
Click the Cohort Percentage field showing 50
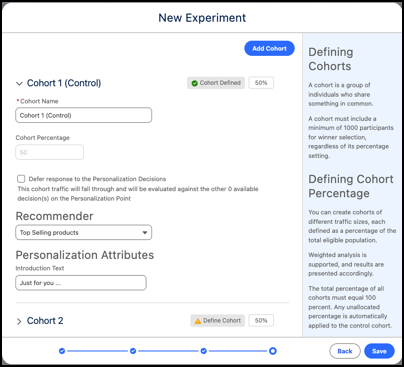[49, 152]
